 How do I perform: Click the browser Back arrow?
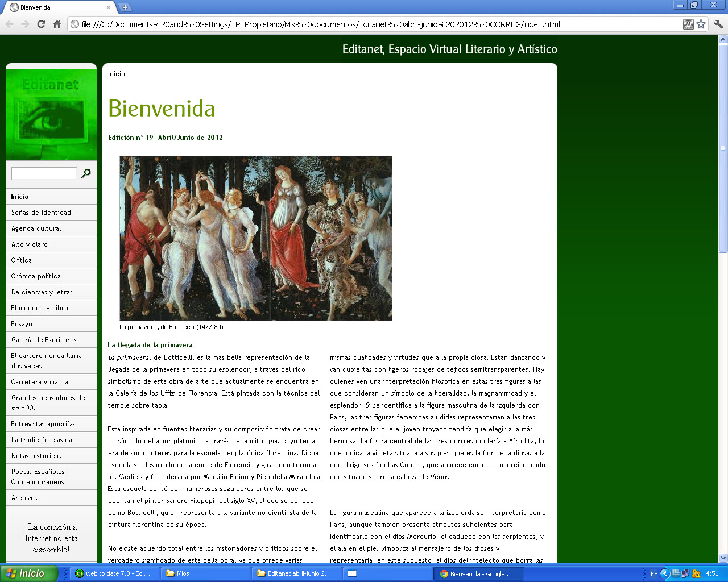pos(10,24)
